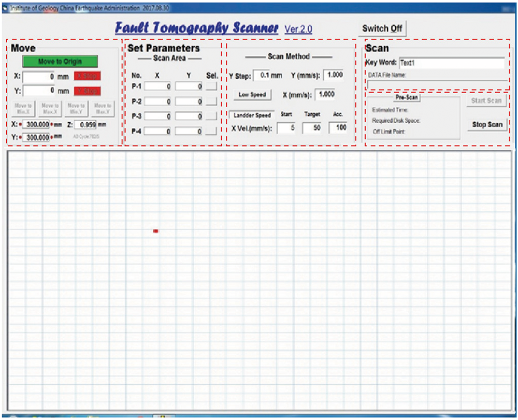Toggle the P-2 Sel. box

pyautogui.click(x=211, y=102)
